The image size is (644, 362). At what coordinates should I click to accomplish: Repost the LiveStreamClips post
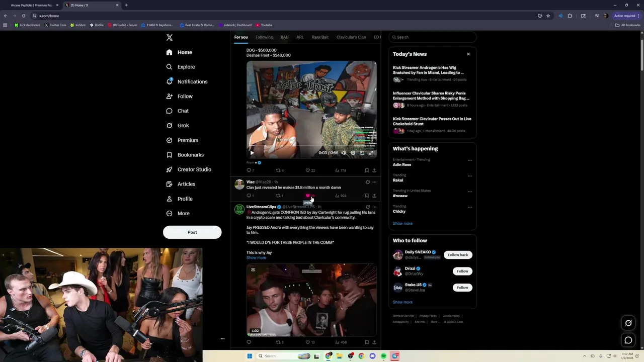pyautogui.click(x=280, y=342)
